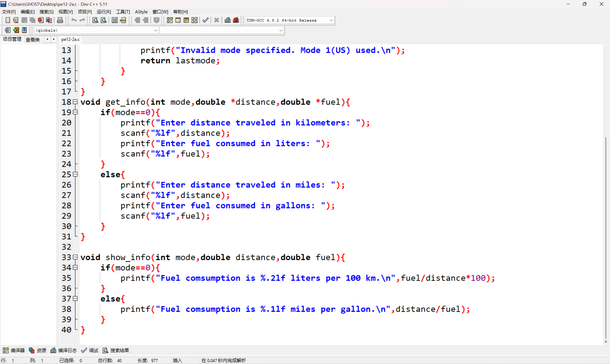Screen dimensions: 610x364
Task: Click the Print icon in toolbar
Action: 60,20
